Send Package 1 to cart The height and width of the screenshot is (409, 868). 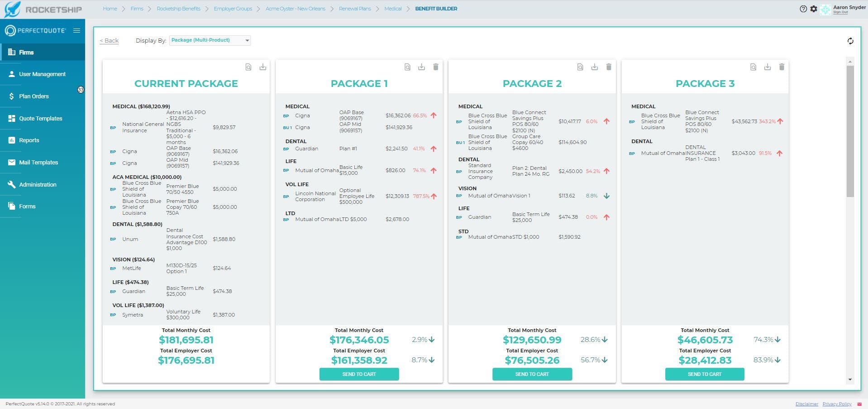tap(359, 374)
